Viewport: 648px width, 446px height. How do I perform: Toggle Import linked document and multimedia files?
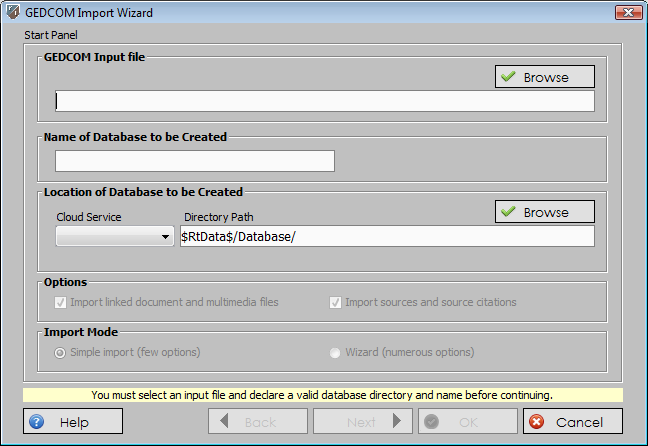click(61, 302)
